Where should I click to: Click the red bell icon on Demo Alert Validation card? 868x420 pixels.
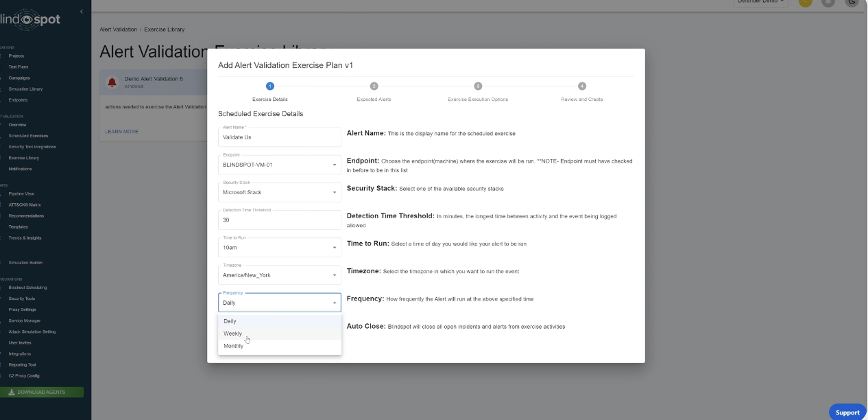coord(112,82)
